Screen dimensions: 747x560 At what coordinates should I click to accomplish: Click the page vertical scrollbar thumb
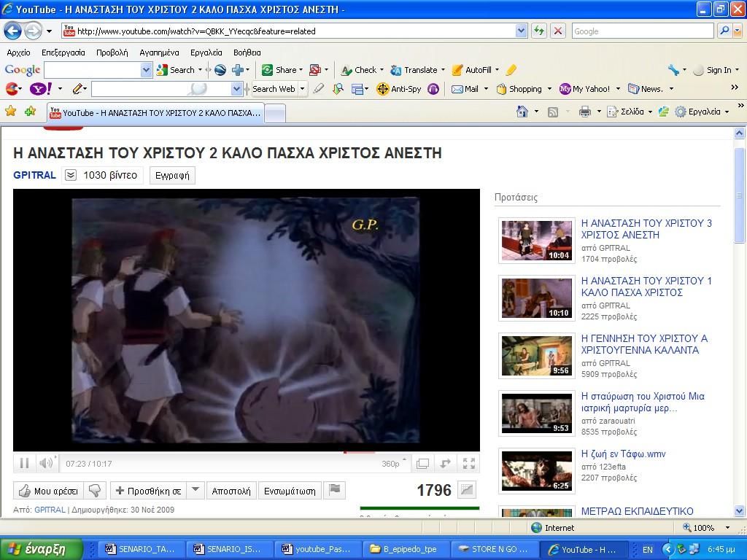pyautogui.click(x=740, y=195)
